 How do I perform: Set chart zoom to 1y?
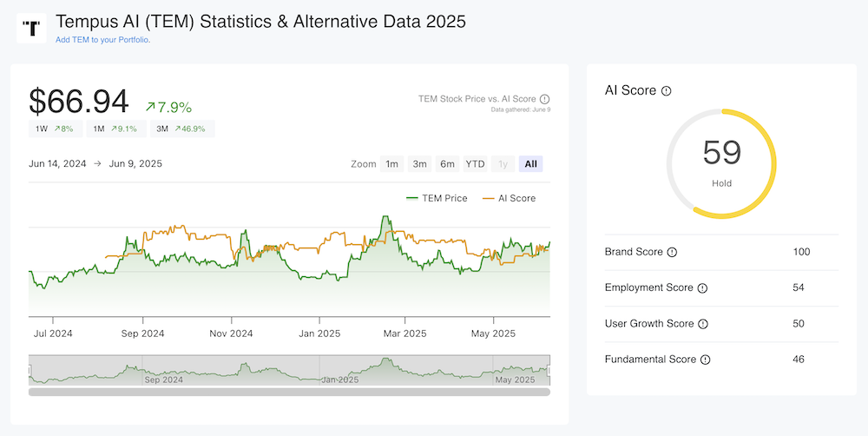503,164
